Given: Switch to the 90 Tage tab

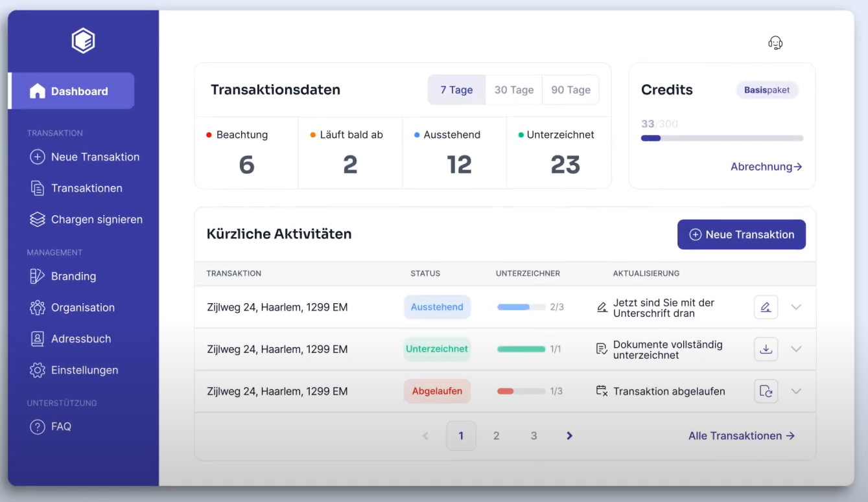Looking at the screenshot, I should point(570,90).
